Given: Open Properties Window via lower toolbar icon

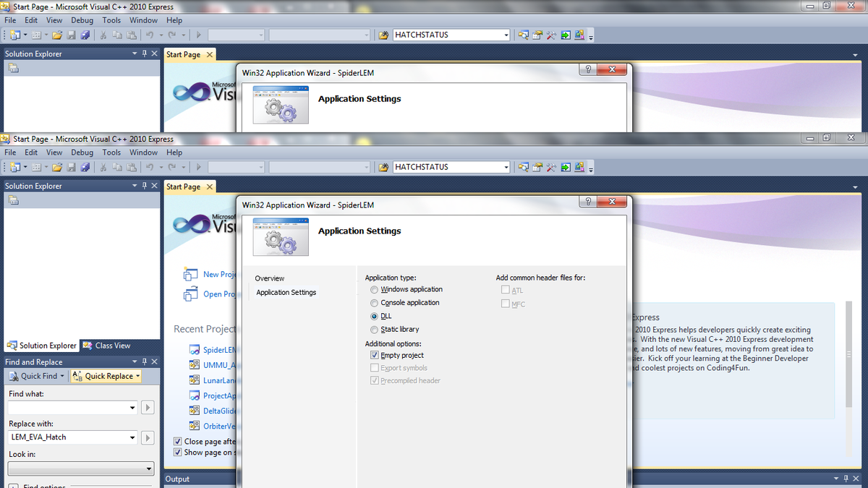Looking at the screenshot, I should click(537, 167).
